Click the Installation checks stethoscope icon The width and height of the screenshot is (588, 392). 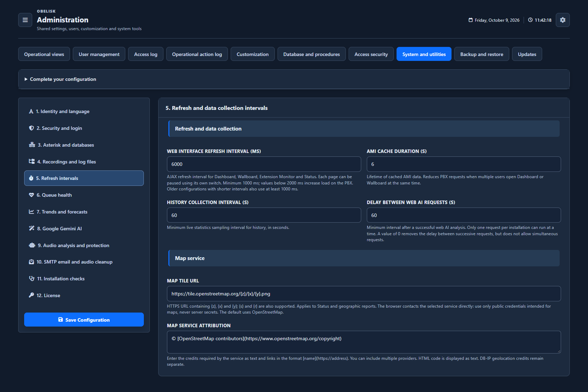point(31,279)
